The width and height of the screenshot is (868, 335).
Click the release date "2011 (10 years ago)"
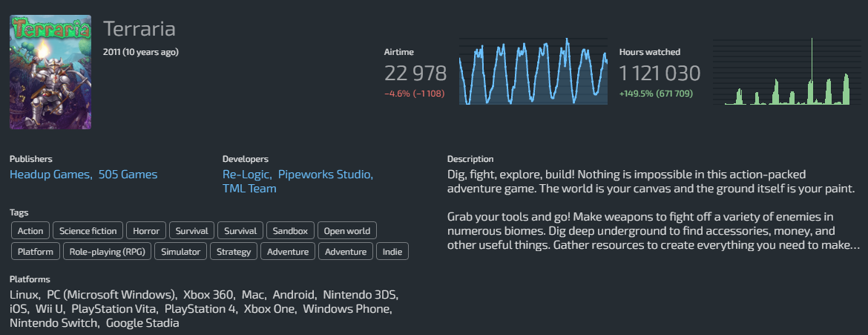tap(141, 52)
